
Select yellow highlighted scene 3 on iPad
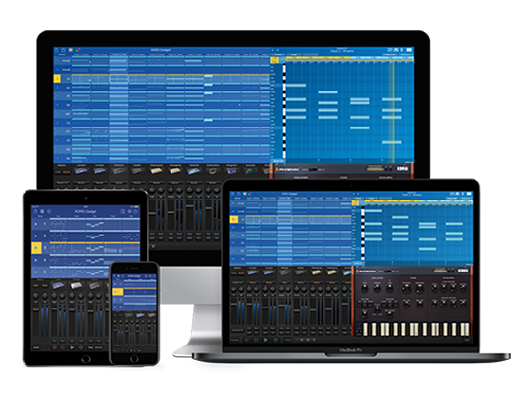coord(37,248)
